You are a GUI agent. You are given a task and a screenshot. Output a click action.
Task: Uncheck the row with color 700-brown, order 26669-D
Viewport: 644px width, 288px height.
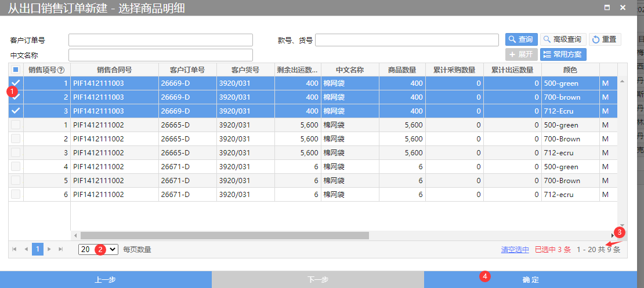pos(16,97)
